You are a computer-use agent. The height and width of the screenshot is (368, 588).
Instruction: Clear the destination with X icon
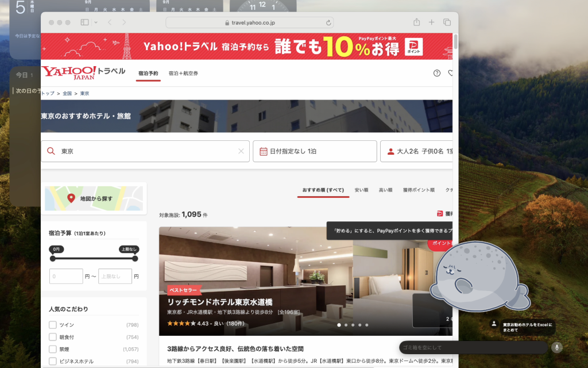[x=241, y=151]
